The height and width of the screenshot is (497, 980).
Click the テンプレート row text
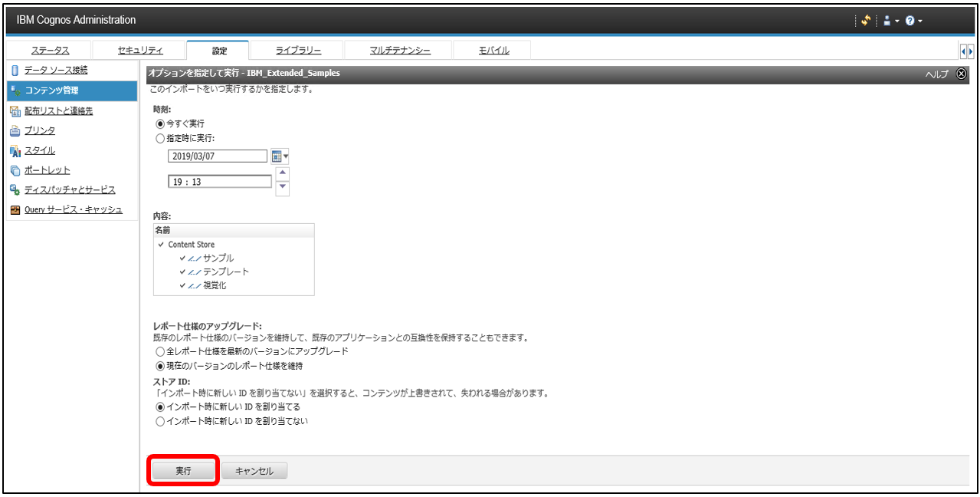coord(226,272)
